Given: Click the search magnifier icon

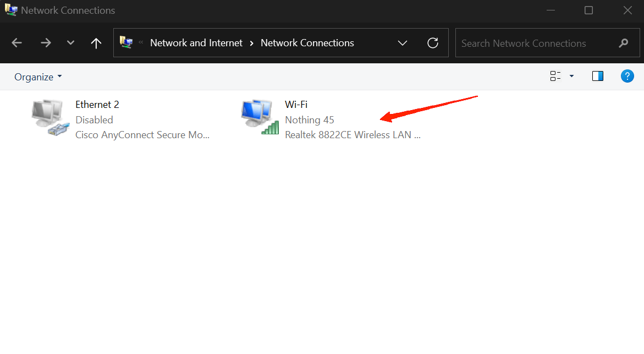Looking at the screenshot, I should [623, 43].
